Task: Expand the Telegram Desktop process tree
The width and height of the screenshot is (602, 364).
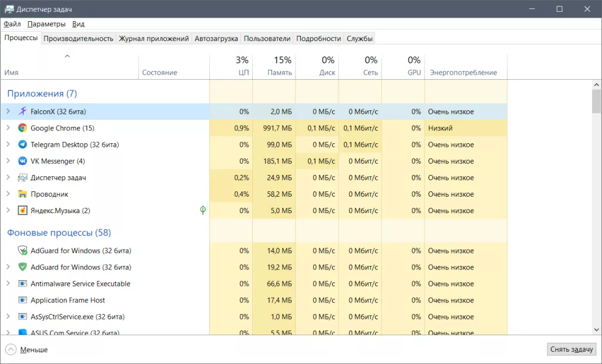Action: tap(8, 144)
